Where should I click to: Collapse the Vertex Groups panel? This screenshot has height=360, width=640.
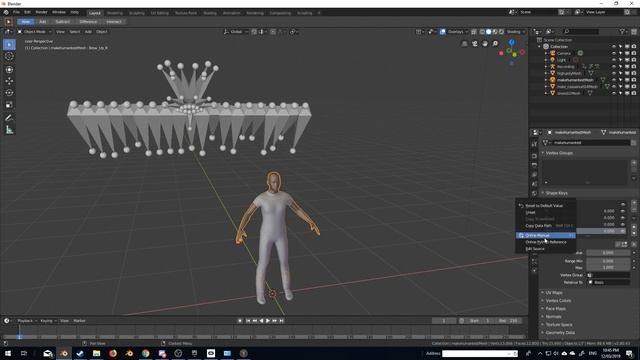tap(559, 153)
